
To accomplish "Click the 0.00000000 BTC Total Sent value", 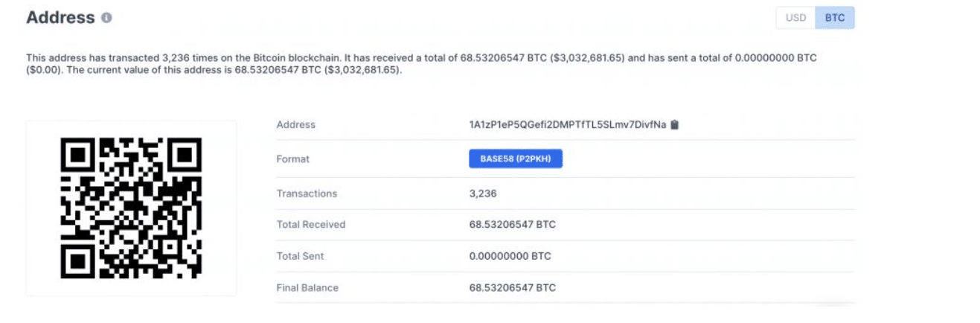I will coord(510,256).
